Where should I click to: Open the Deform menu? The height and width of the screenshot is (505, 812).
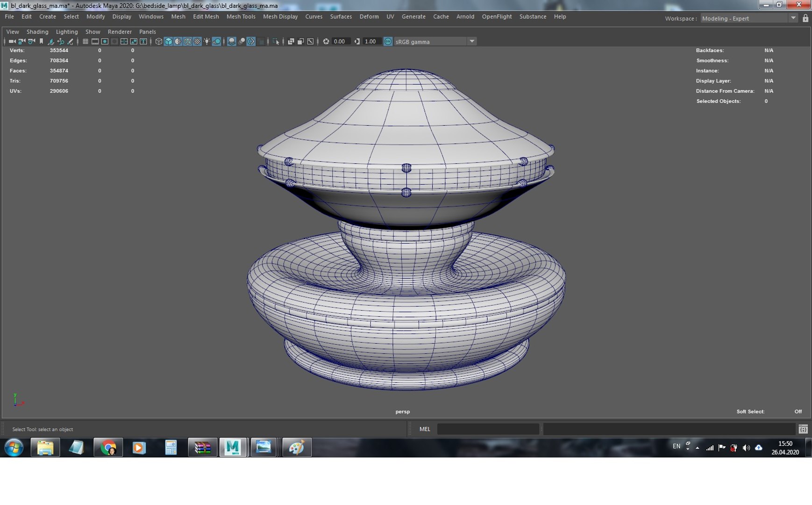click(369, 16)
